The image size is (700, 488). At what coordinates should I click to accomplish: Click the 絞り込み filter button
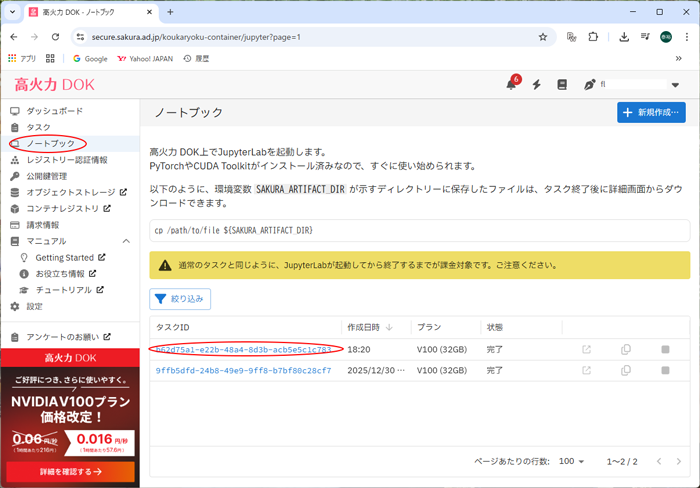(180, 299)
